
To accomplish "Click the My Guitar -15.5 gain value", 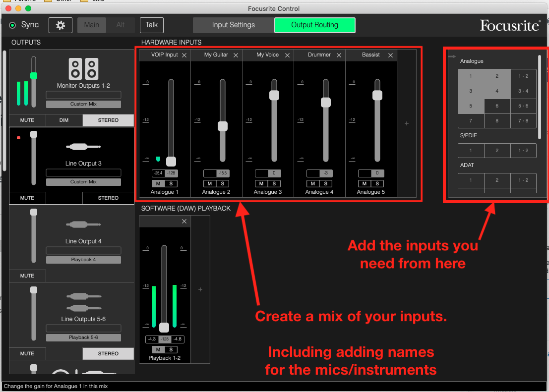I will pyautogui.click(x=223, y=173).
